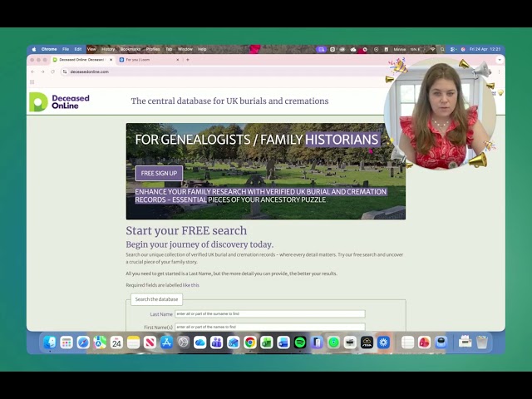Viewport: 532px width, 399px height.
Task: Open the Help menu
Action: coord(202,49)
